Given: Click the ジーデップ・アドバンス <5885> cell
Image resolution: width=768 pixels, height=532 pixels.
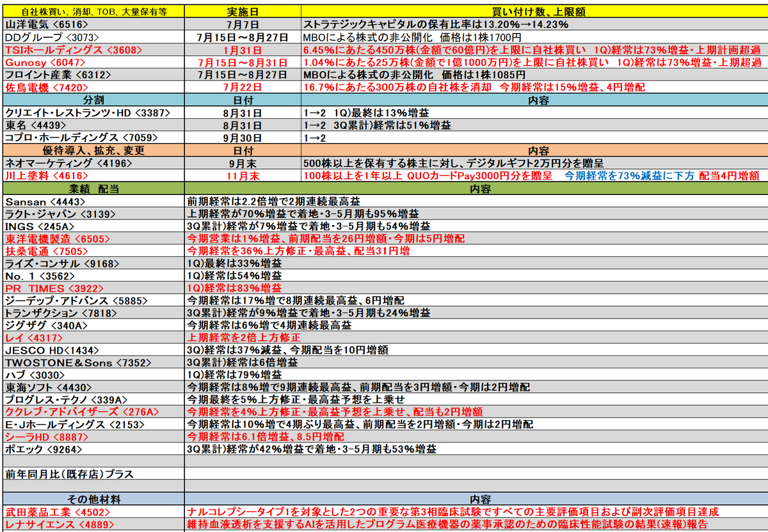Looking at the screenshot, I should click(94, 300).
